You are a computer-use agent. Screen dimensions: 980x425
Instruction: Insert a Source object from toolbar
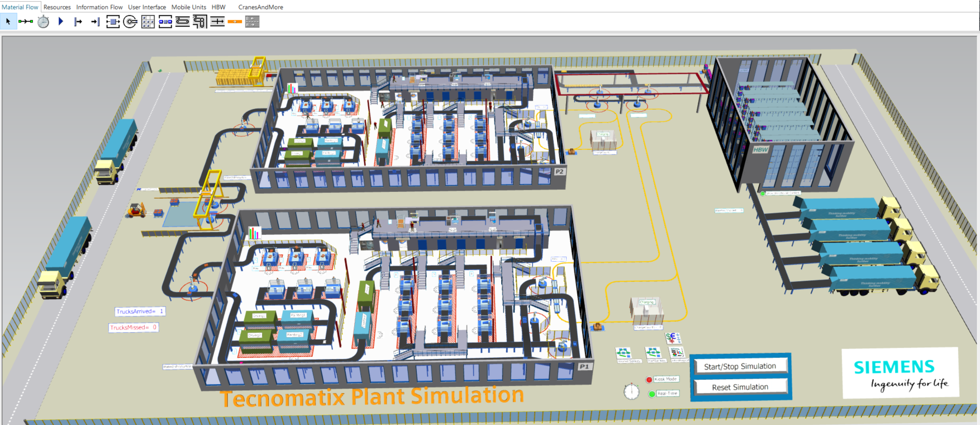point(60,22)
